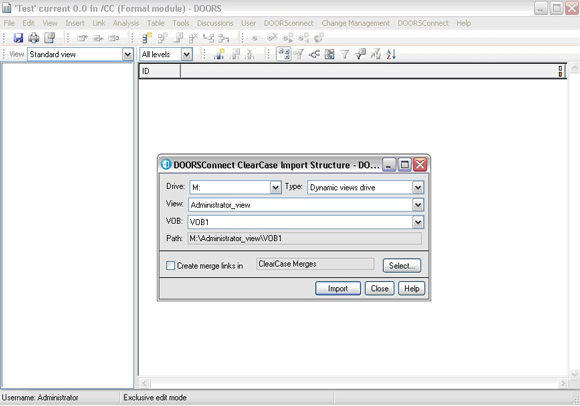This screenshot has height=406, width=580.
Task: Click the column chooser icon right of the ID header
Action: [x=560, y=71]
